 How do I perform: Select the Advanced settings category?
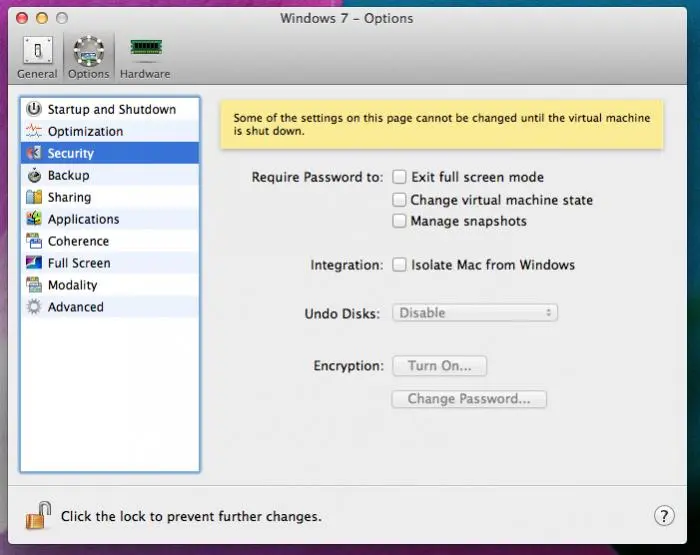[x=75, y=307]
